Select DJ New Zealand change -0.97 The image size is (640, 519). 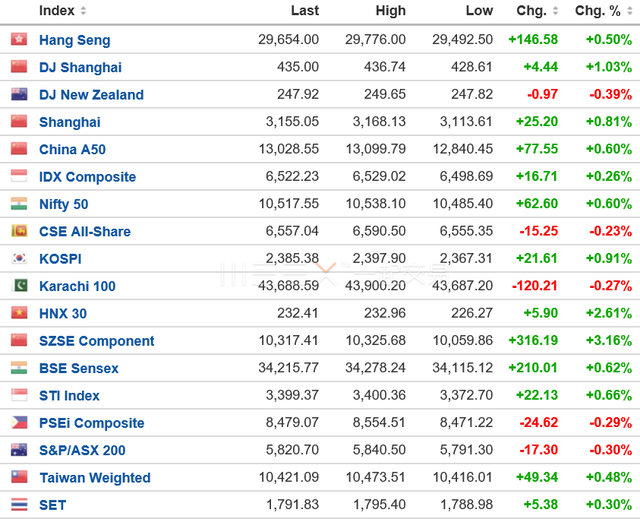click(542, 94)
